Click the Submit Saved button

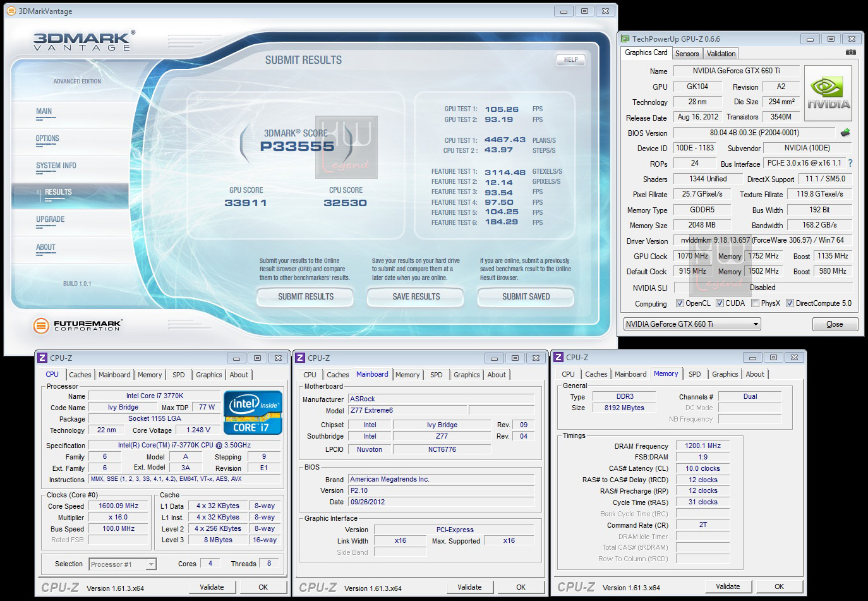(526, 296)
